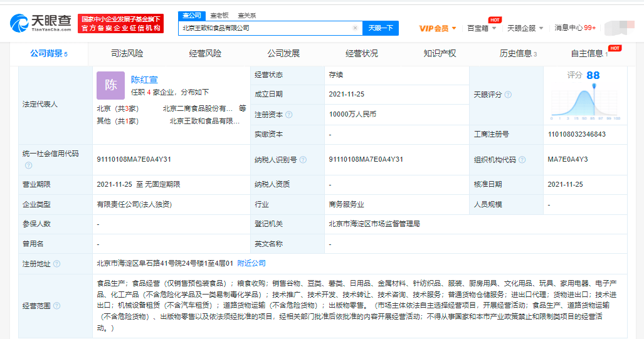The image size is (644, 339).
Task: Open 消息中心 notifications
Action: pyautogui.click(x=575, y=28)
